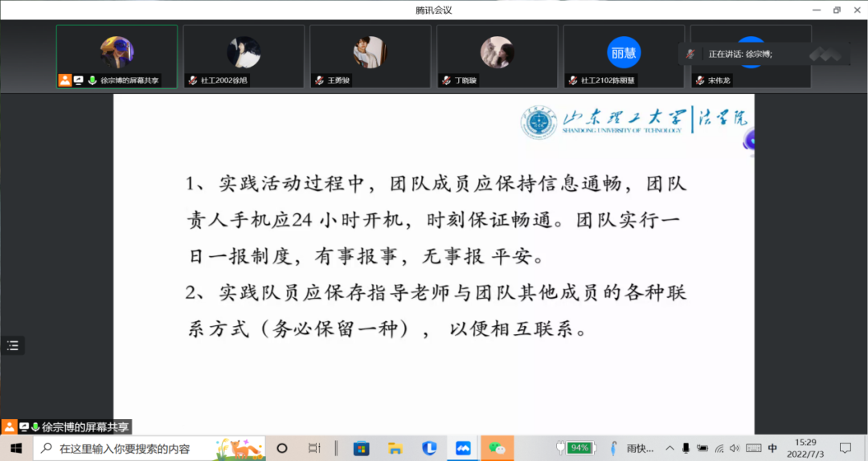Open the notification center
This screenshot has width=868, height=461.
pyautogui.click(x=845, y=448)
